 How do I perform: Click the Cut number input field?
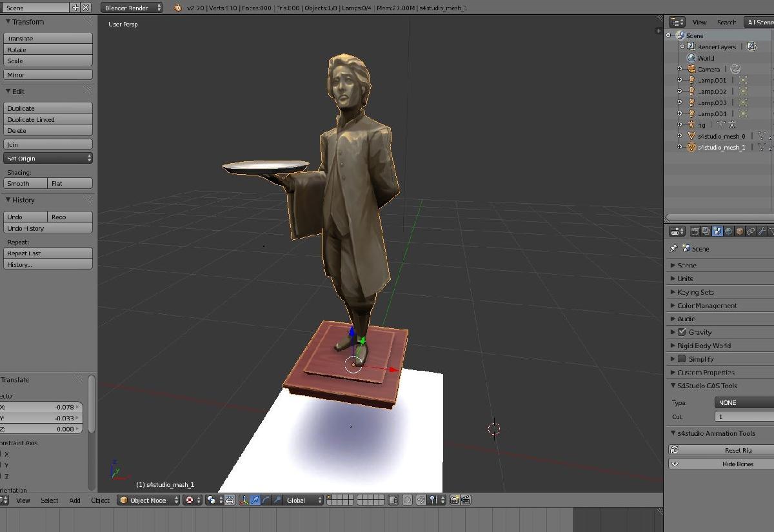(x=742, y=416)
